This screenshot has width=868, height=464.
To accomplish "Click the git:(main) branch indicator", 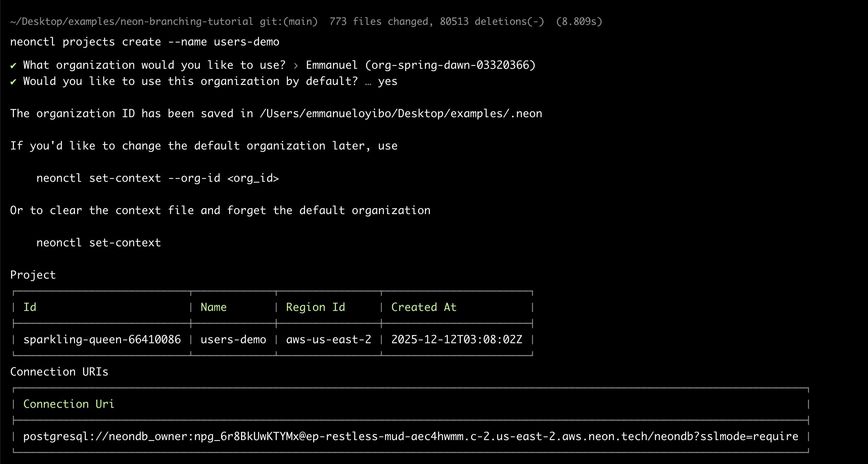I will 289,22.
